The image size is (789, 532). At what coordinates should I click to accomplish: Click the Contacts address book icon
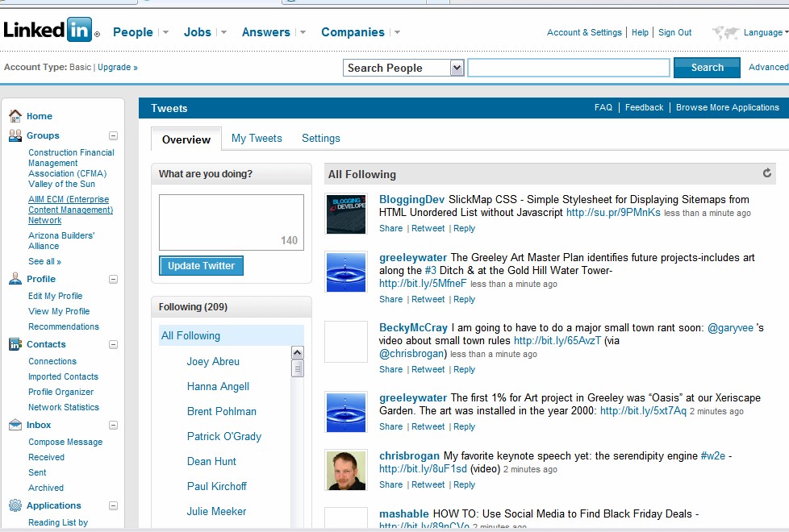coord(15,344)
